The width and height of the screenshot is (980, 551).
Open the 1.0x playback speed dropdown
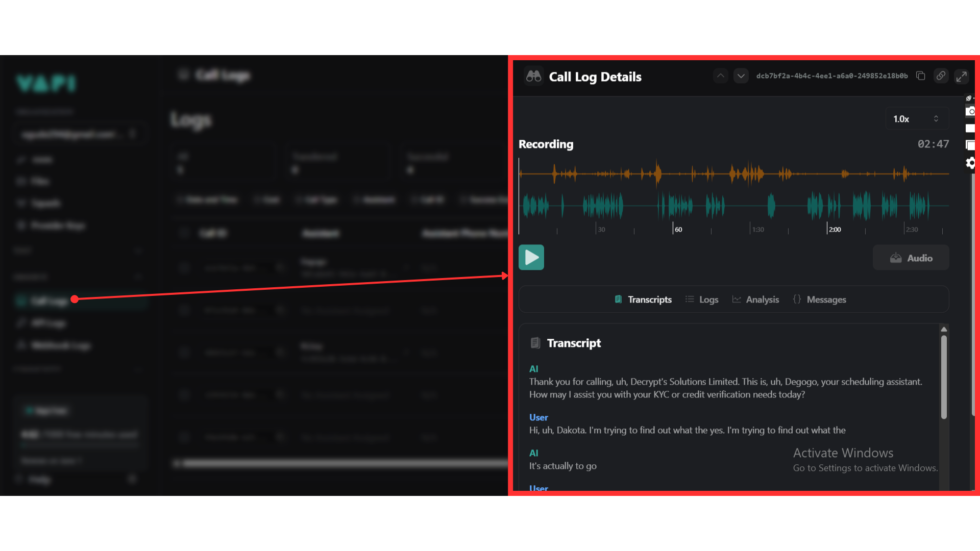[x=916, y=119]
